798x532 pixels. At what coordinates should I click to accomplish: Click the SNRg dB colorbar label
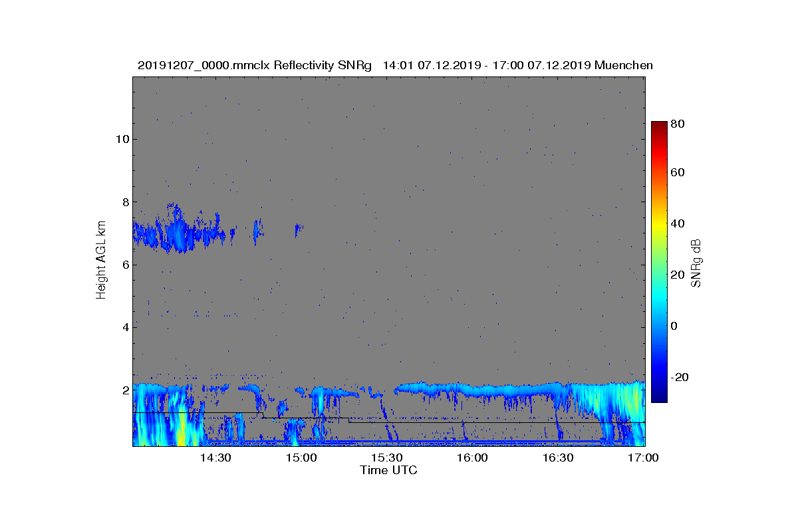(696, 263)
